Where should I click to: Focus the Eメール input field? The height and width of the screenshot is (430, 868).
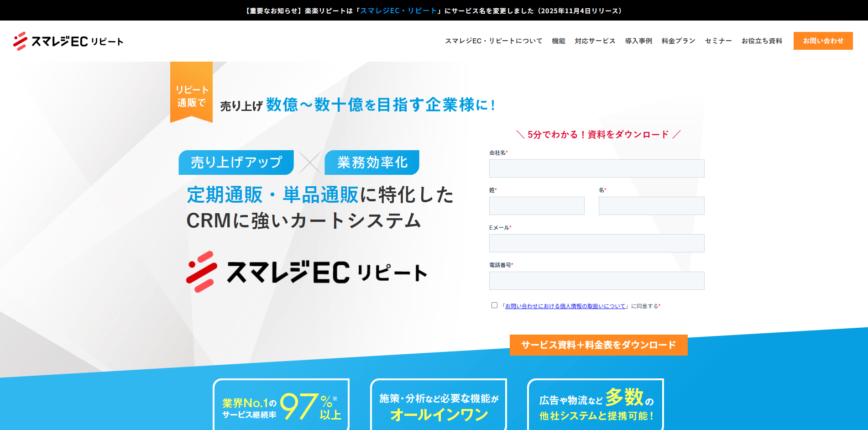[596, 243]
